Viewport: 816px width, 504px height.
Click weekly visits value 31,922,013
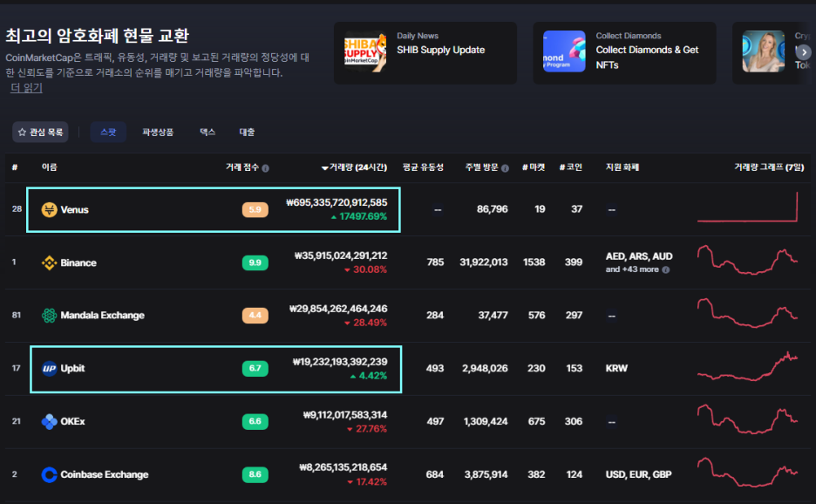click(x=484, y=262)
